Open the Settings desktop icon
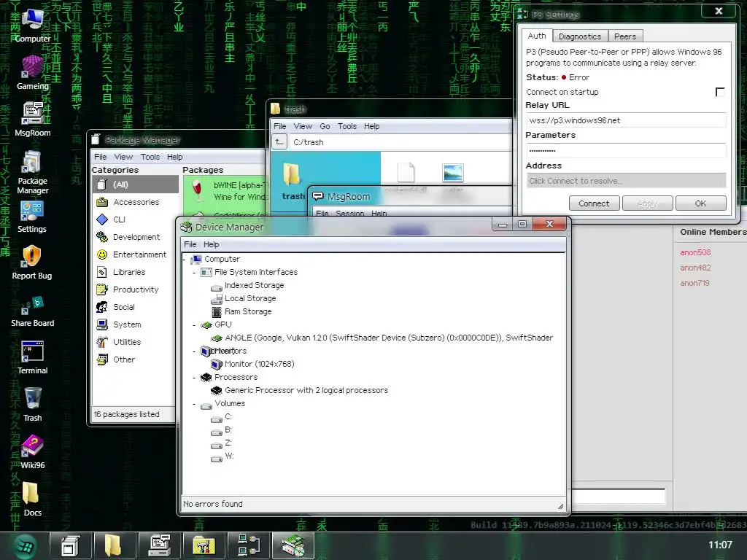Screen dimensions: 747x560 click(32, 217)
